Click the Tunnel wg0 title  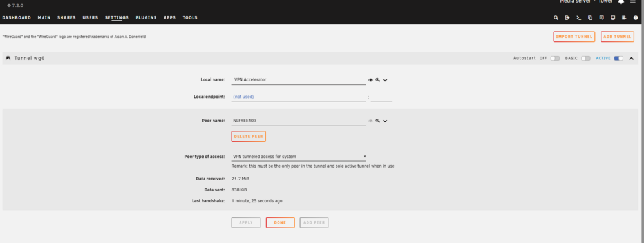[30, 59]
